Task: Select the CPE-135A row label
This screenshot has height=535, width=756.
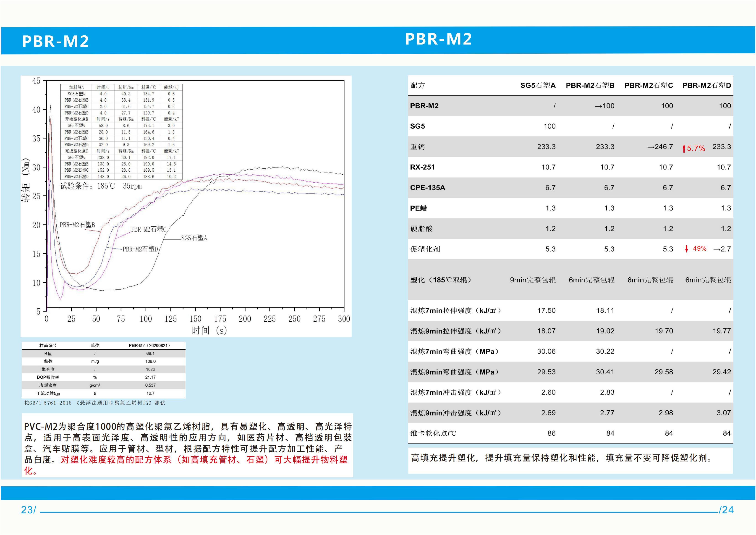Action: 427,188
